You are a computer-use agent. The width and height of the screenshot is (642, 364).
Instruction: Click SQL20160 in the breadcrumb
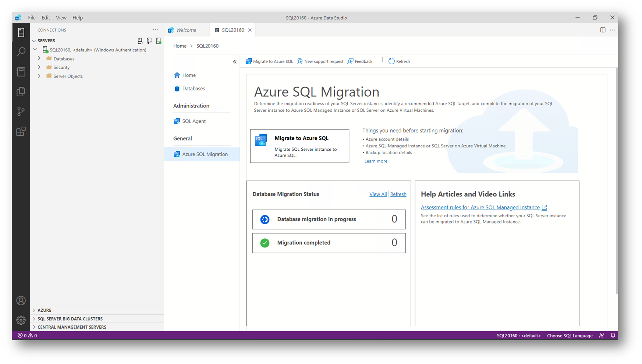pos(208,46)
